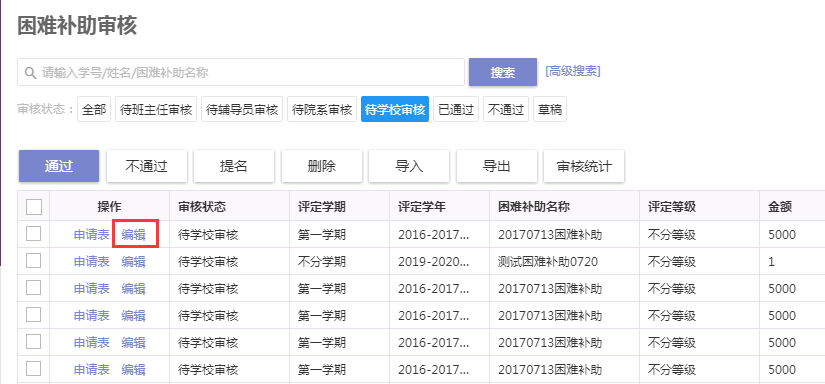Toggle the select-all checkbox in the table header
The height and width of the screenshot is (384, 825).
34,207
